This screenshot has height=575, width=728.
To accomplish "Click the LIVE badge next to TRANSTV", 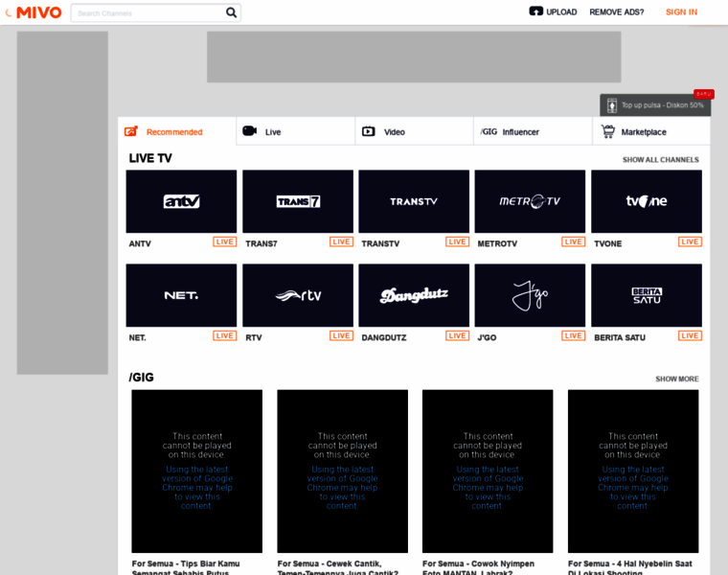I will click(457, 242).
